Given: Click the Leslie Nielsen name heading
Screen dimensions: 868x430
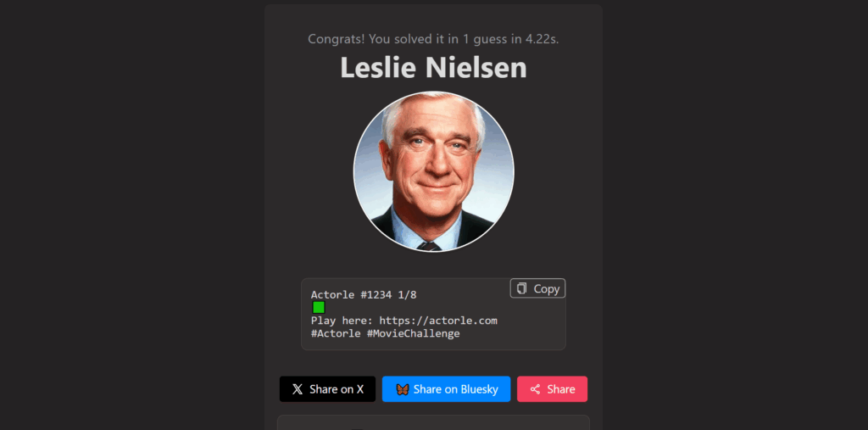Looking at the screenshot, I should [433, 68].
